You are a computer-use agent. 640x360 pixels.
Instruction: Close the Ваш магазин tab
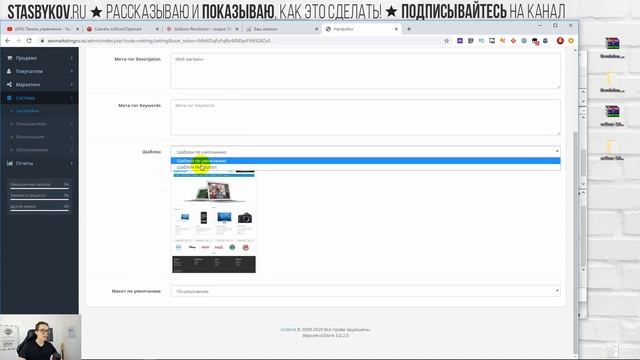click(x=316, y=29)
